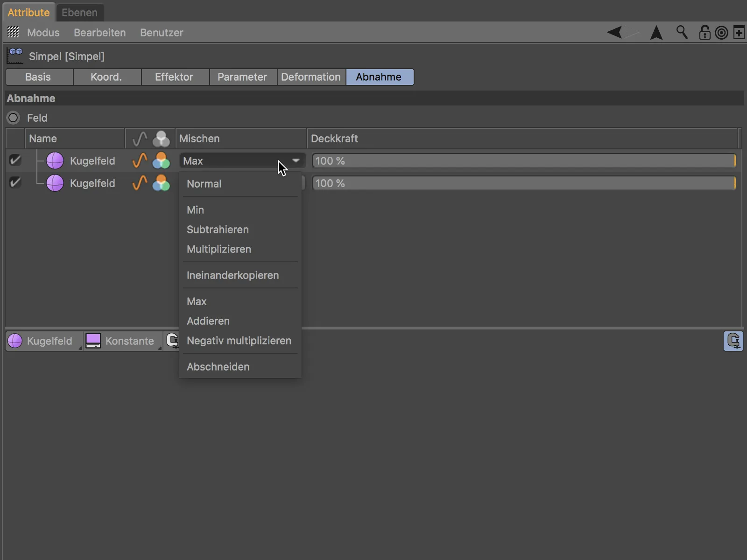This screenshot has height=560, width=747.
Task: Click first Kugelfeld purple sphere icon
Action: pos(55,161)
